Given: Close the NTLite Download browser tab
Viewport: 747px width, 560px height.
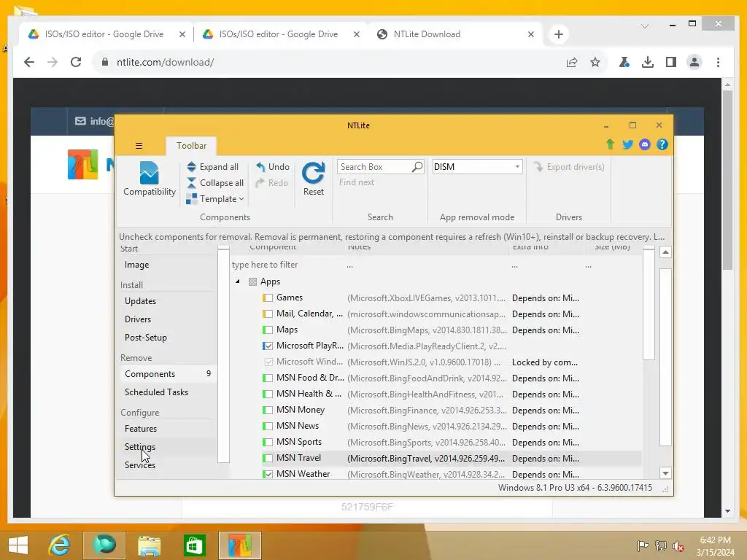Looking at the screenshot, I should 531,34.
